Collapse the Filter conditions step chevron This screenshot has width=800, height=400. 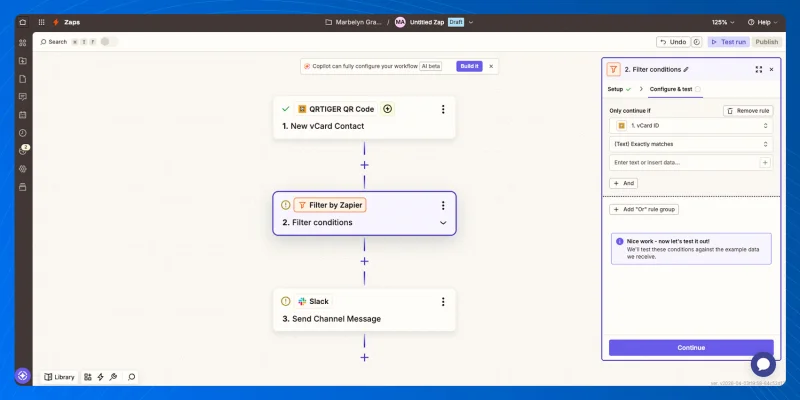pos(443,223)
